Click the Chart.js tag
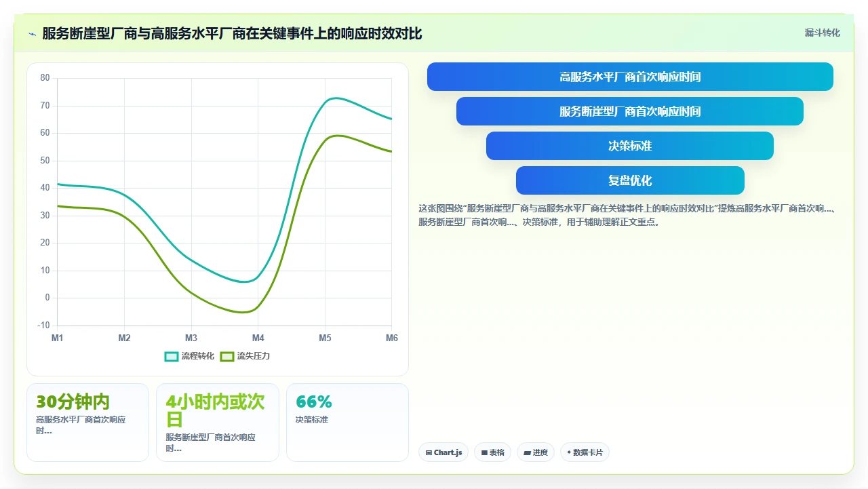 tap(444, 452)
